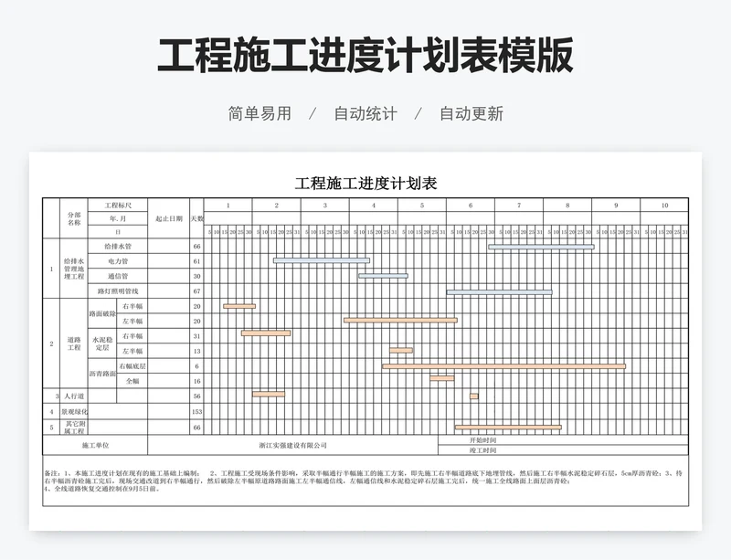The height and width of the screenshot is (560, 731).
Task: Select the 景观绿化 row label
Action: (74, 412)
